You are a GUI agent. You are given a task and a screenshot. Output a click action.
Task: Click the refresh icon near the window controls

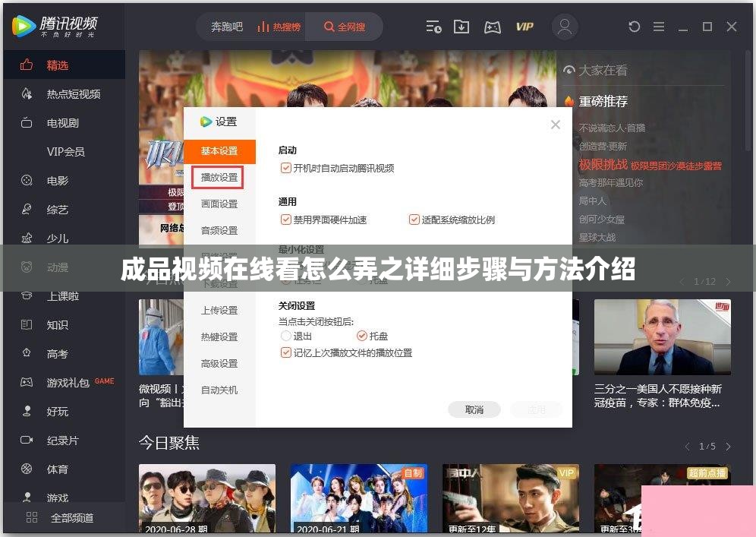635,27
